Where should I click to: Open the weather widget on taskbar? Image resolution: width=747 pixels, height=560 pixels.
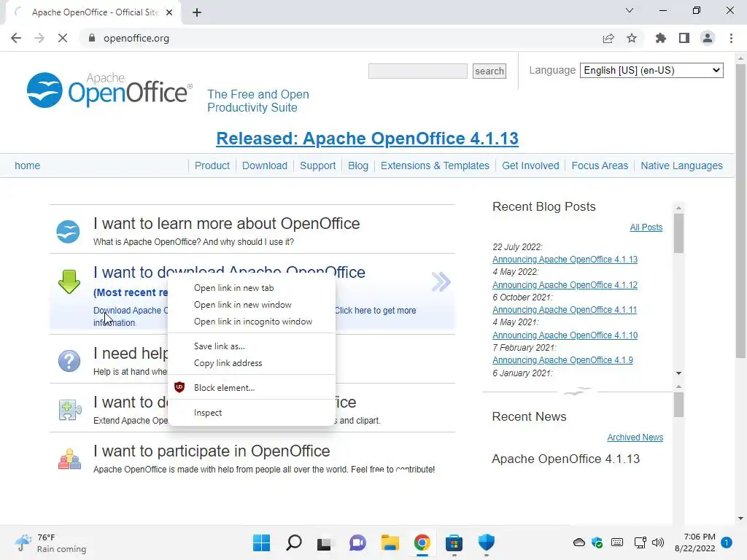pos(50,542)
